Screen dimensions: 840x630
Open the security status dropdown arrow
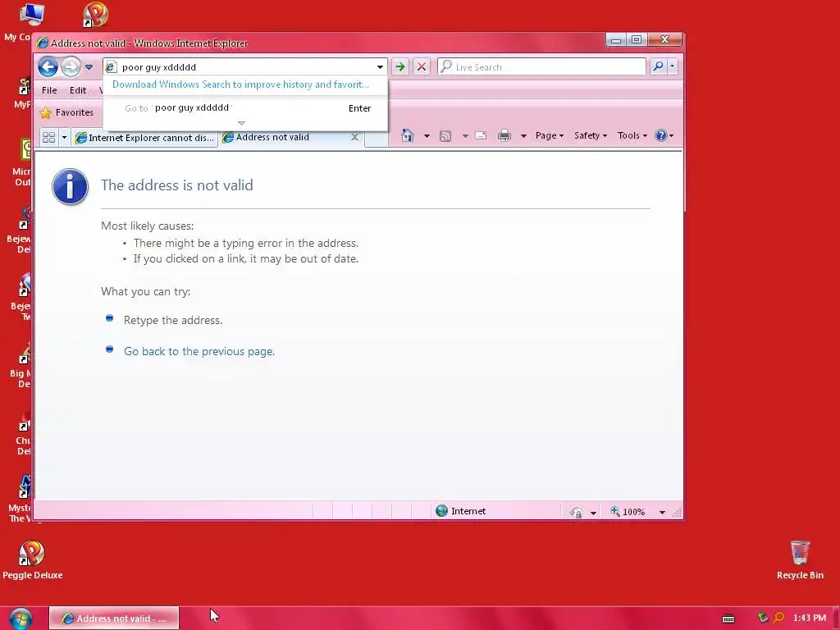[593, 513]
